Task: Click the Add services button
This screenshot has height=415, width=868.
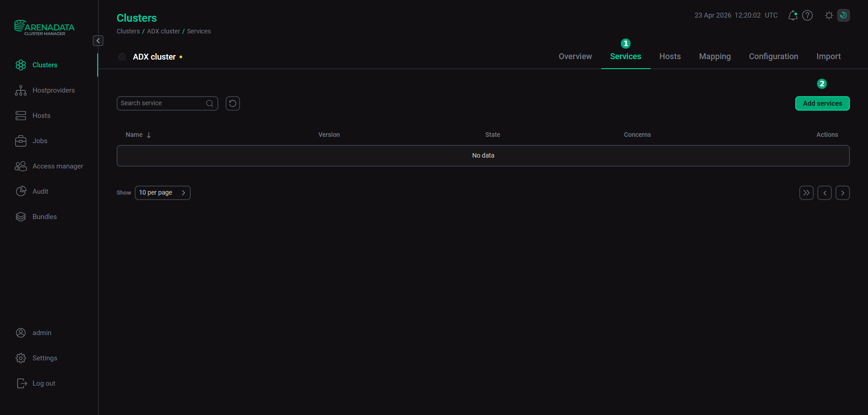Action: 822,103
